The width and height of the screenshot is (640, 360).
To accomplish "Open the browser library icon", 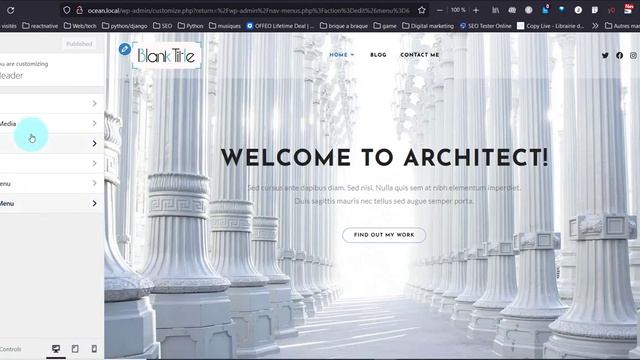I will click(x=495, y=10).
